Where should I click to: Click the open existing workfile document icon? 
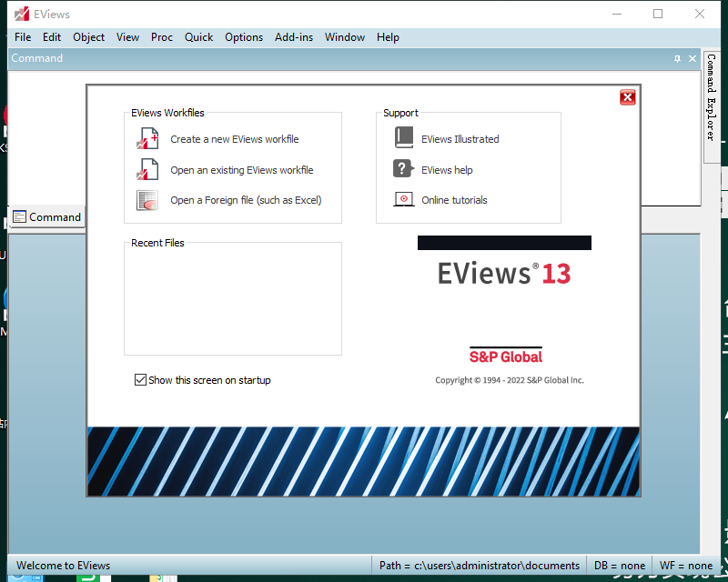point(147,169)
